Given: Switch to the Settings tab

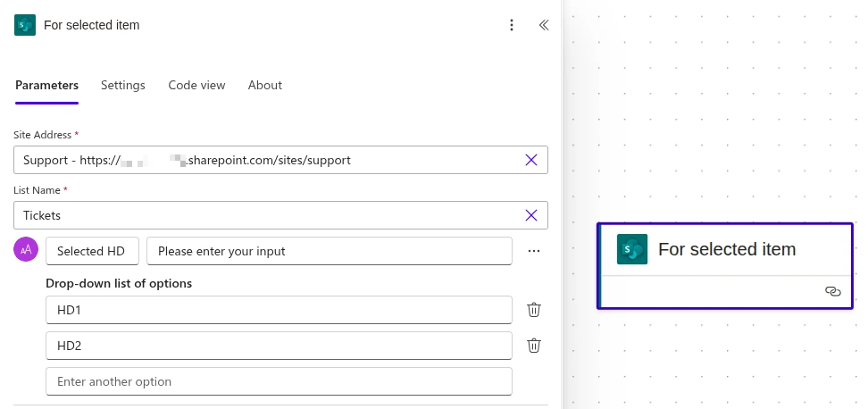Looking at the screenshot, I should tap(123, 85).
